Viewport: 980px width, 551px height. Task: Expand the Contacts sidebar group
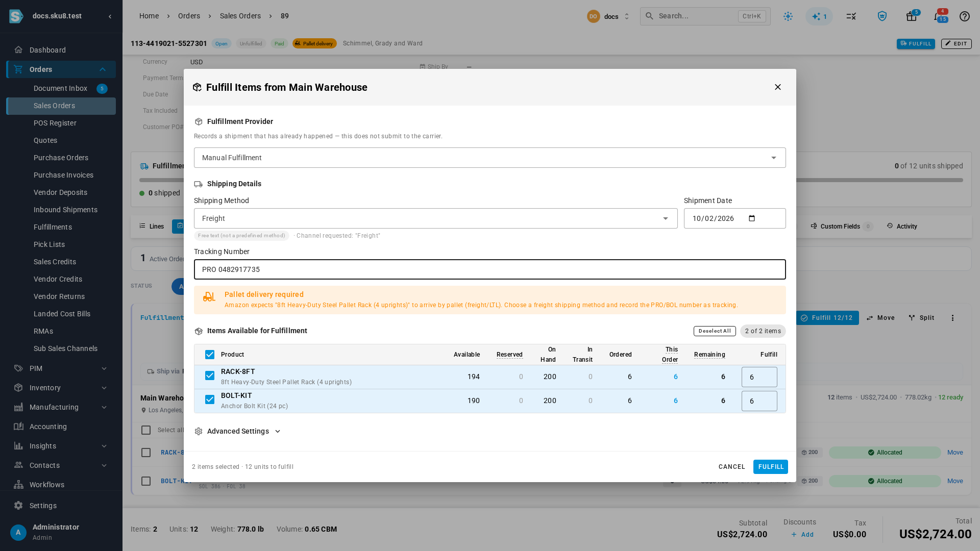click(104, 465)
